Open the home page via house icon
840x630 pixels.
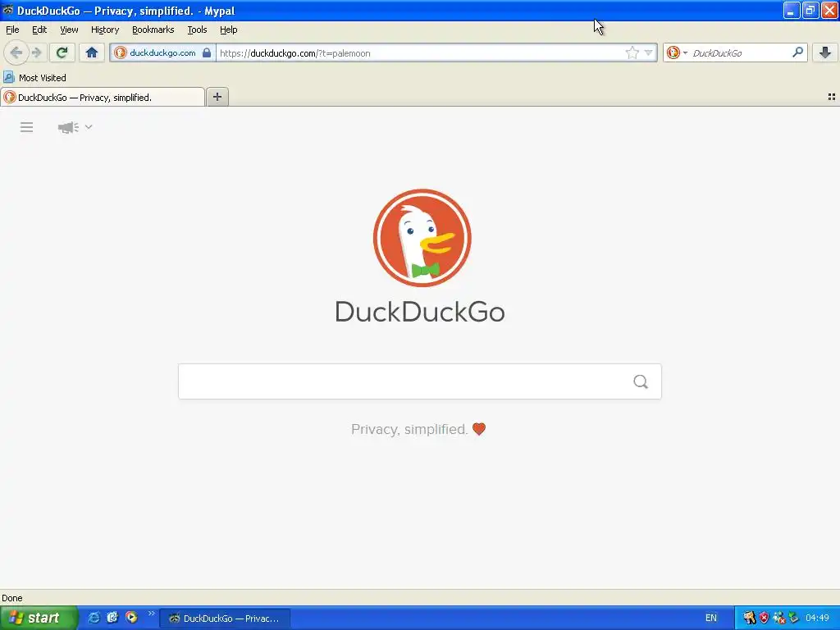coord(92,52)
